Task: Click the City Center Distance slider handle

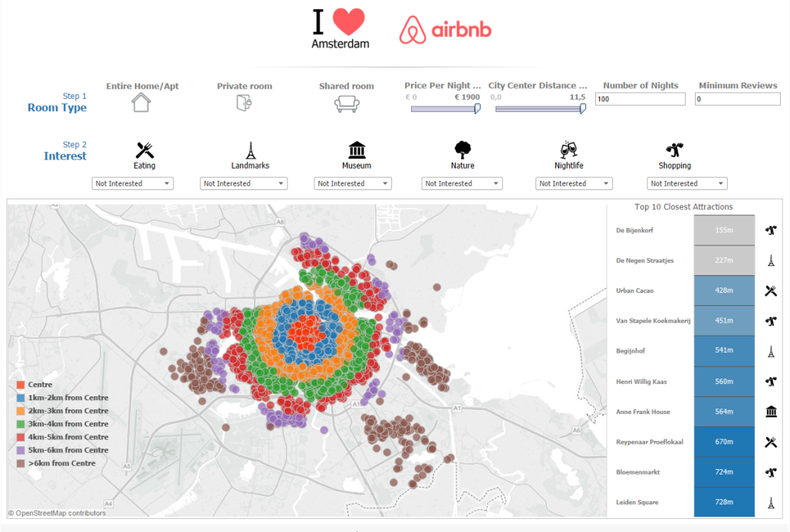Action: pyautogui.click(x=583, y=108)
